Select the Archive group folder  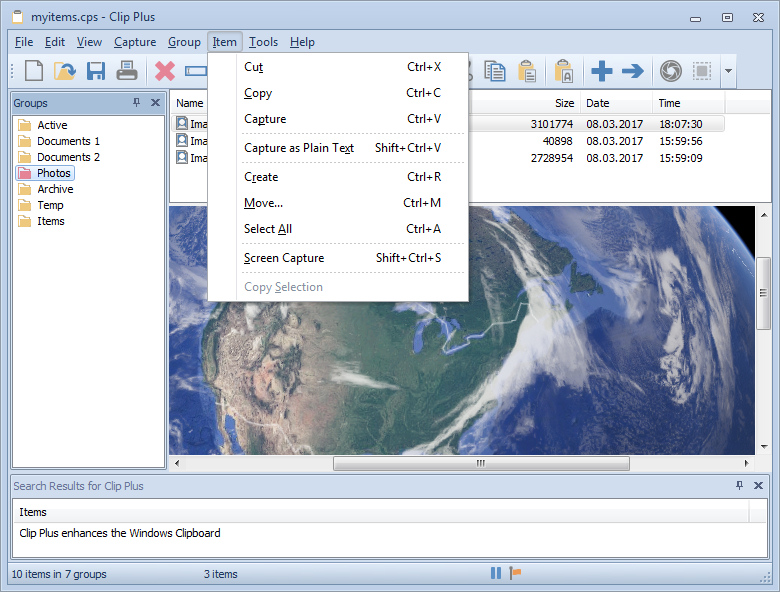[55, 189]
